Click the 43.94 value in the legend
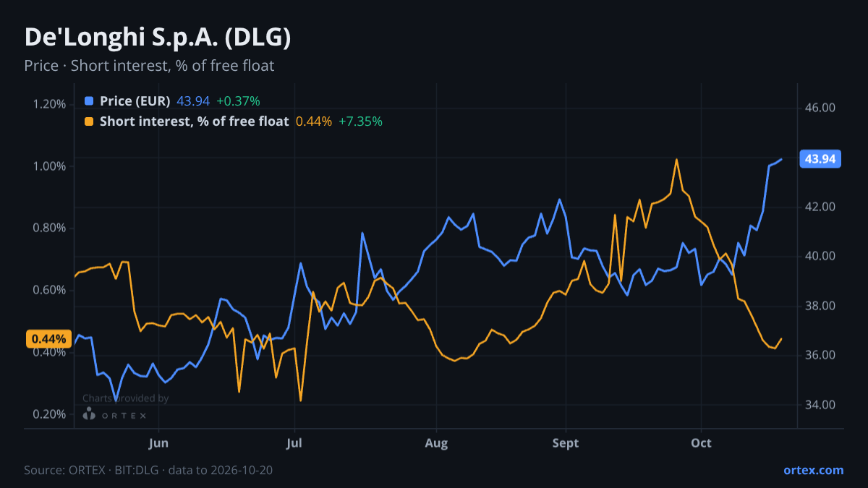Viewport: 868px width, 488px height. point(193,100)
